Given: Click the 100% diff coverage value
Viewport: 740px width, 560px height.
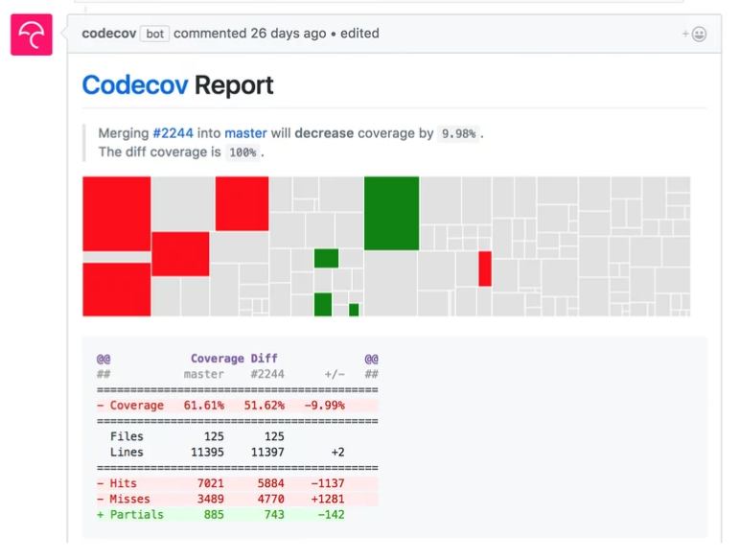Looking at the screenshot, I should (x=243, y=152).
